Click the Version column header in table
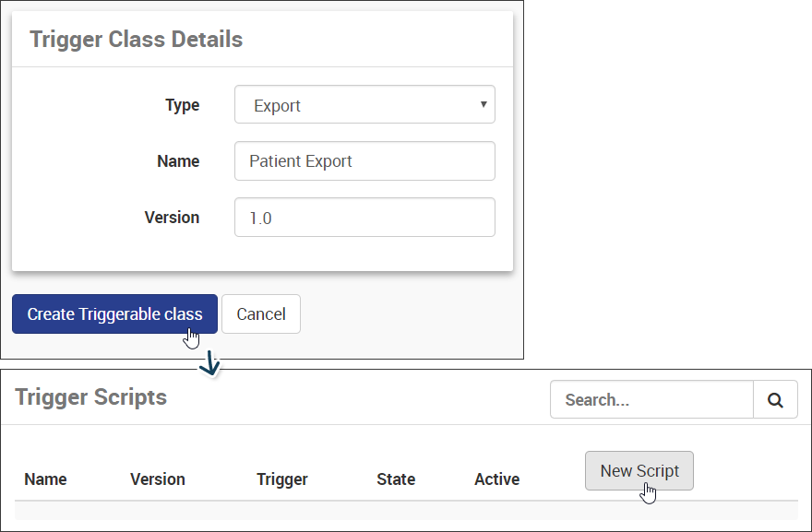This screenshot has width=812, height=532. pyautogui.click(x=158, y=479)
